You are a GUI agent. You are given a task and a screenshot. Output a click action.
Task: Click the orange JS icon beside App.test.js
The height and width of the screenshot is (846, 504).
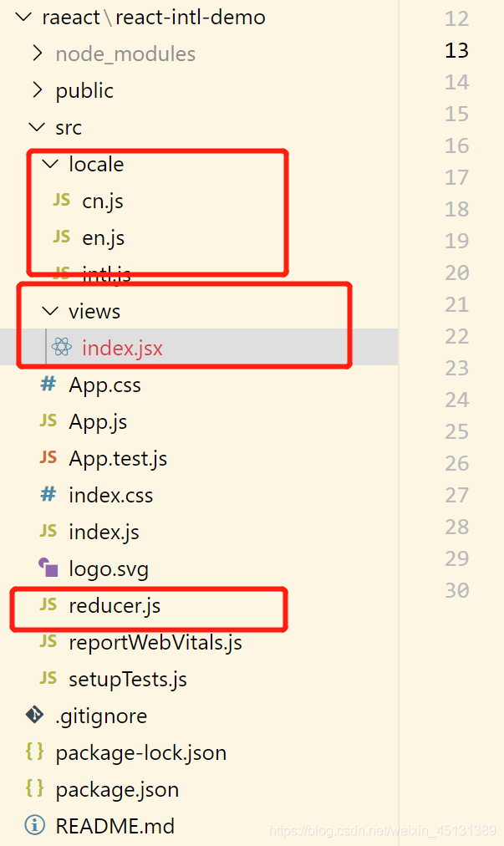[x=48, y=458]
